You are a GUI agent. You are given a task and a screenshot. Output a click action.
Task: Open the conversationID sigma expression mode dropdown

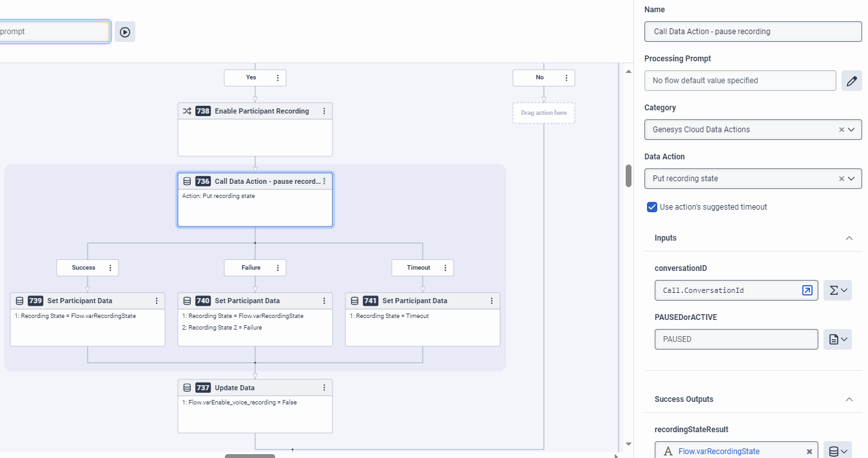[x=838, y=290]
